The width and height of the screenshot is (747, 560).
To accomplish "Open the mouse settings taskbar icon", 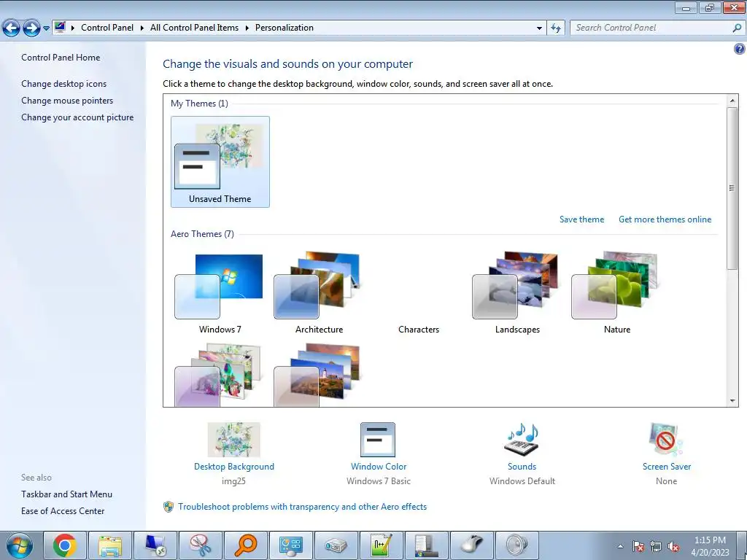I will [472, 545].
